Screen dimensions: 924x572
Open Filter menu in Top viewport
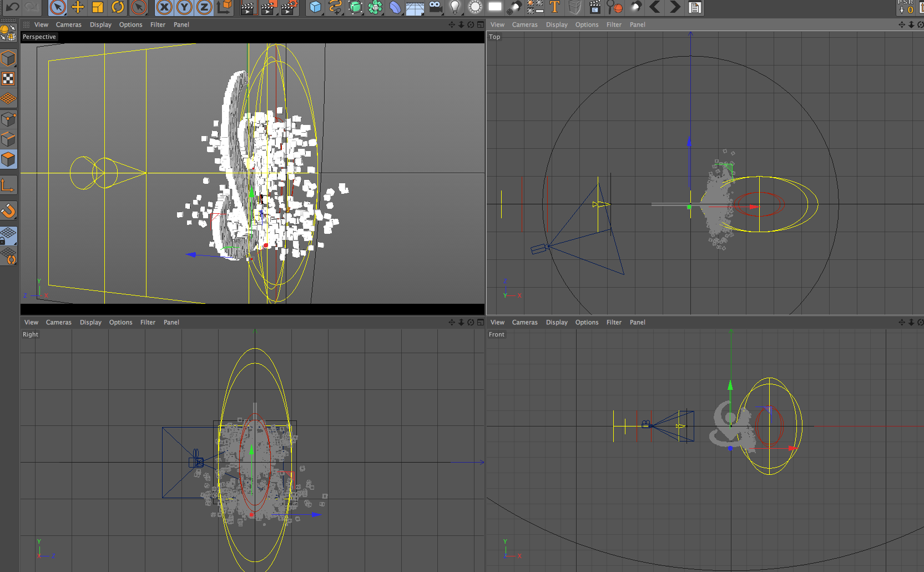coord(614,24)
